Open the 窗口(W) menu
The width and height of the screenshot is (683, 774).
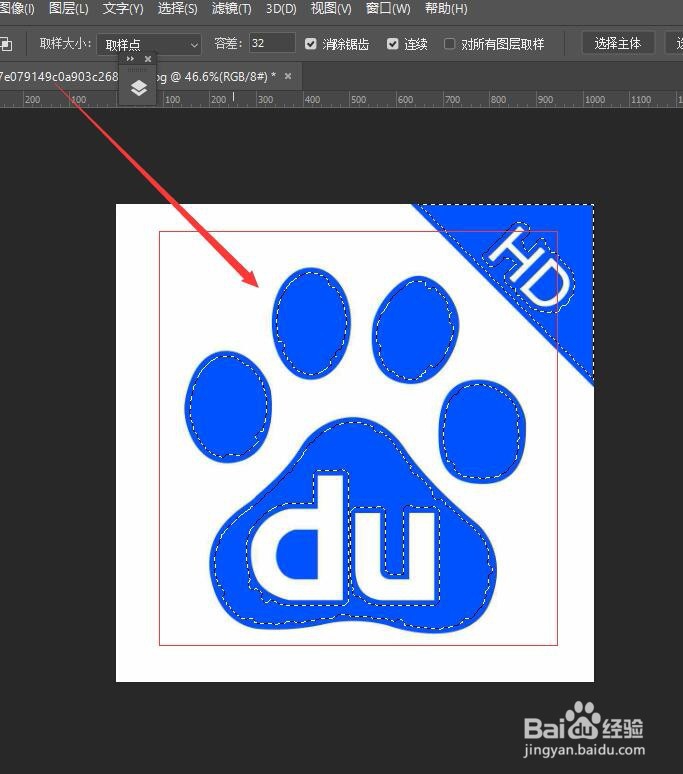click(x=388, y=8)
